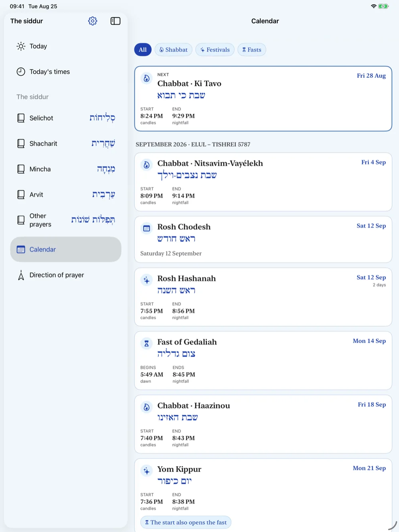Open Selichot prayer book
The width and height of the screenshot is (399, 532).
click(66, 118)
